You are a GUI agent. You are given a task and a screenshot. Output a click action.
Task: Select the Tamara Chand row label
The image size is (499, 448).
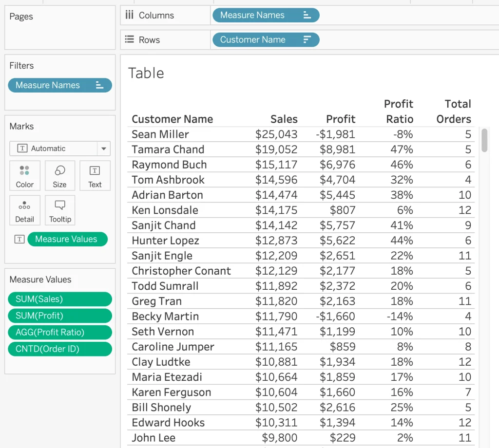[168, 149]
